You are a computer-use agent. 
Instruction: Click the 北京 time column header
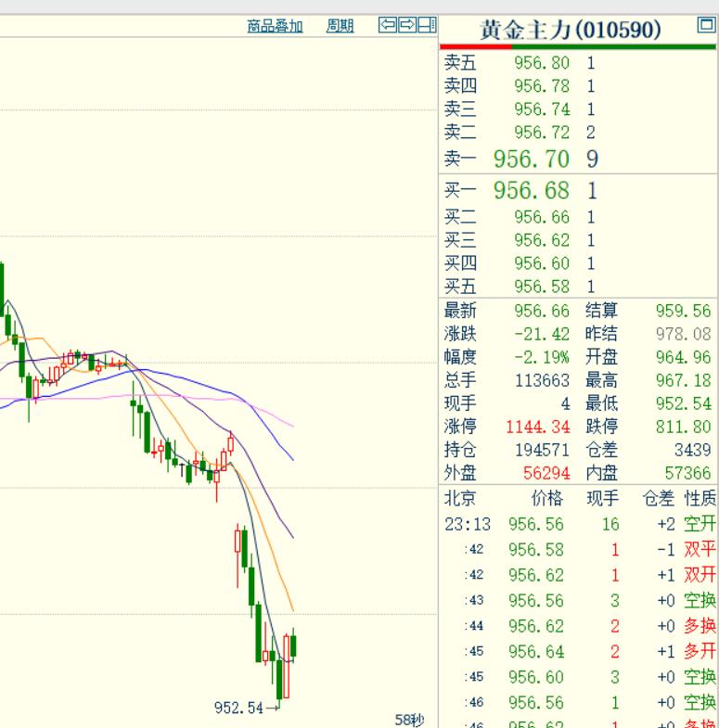point(460,498)
